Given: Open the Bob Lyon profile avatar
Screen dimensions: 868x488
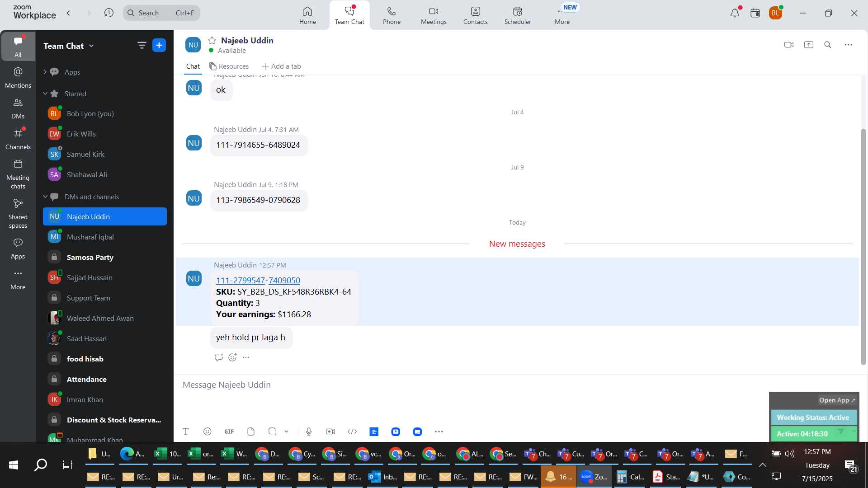Looking at the screenshot, I should (776, 13).
